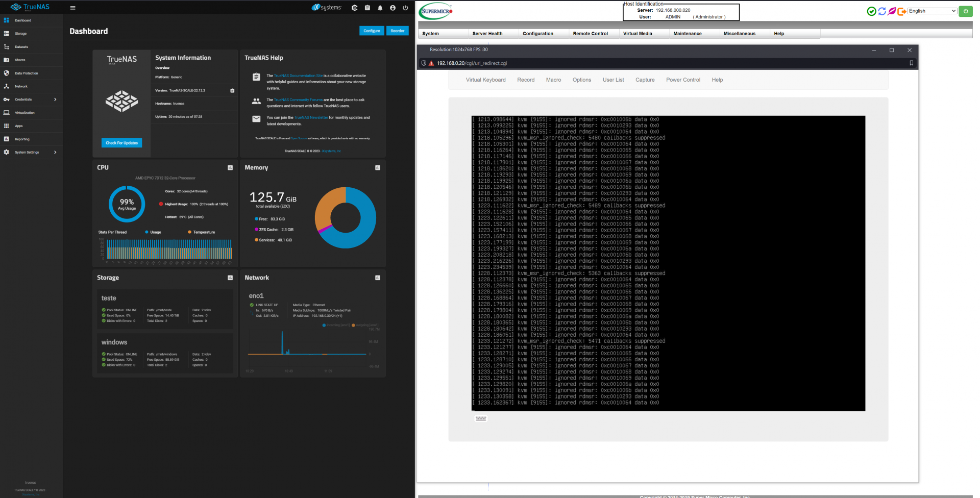This screenshot has height=498, width=980.
Task: Expand the Credentials submenu chevron
Action: pyautogui.click(x=55, y=99)
